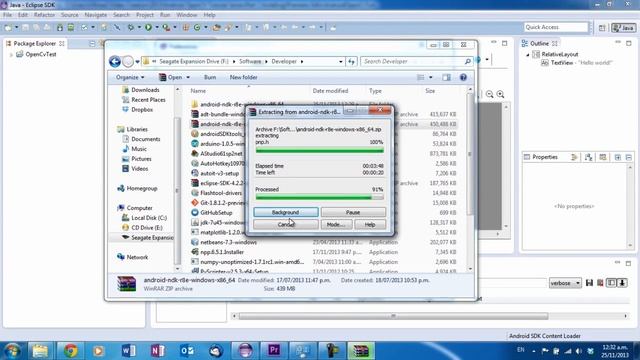Select TextView item in Outline
The image size is (640, 360).
(x=577, y=63)
